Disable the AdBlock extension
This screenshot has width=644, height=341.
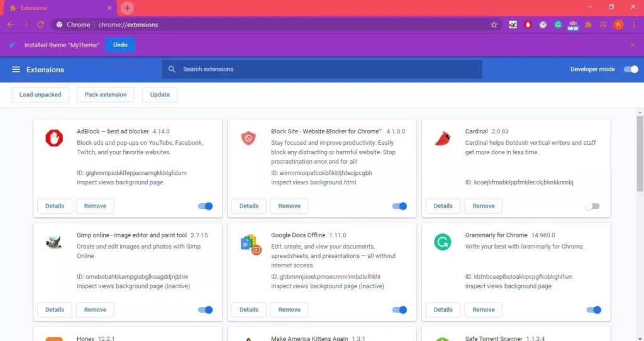point(206,206)
